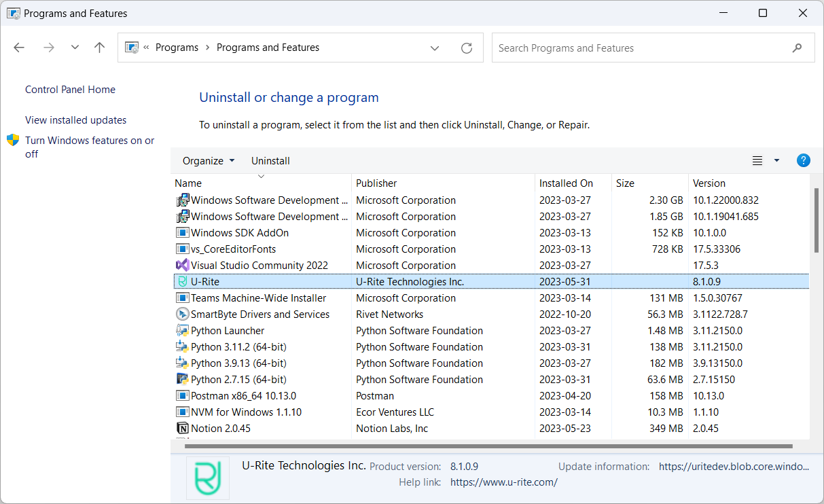Open View installed updates
Image resolution: width=824 pixels, height=504 pixels.
(75, 120)
